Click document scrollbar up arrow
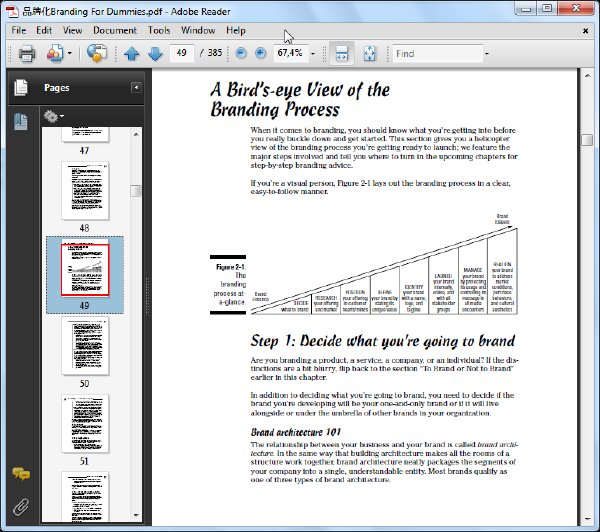Screen dimensions: 600x532 587,76
